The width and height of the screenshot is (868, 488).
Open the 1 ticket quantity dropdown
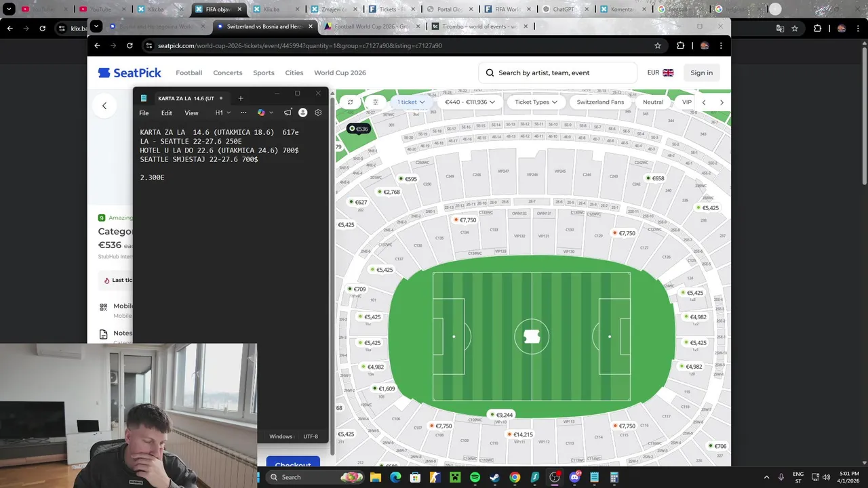(x=411, y=102)
